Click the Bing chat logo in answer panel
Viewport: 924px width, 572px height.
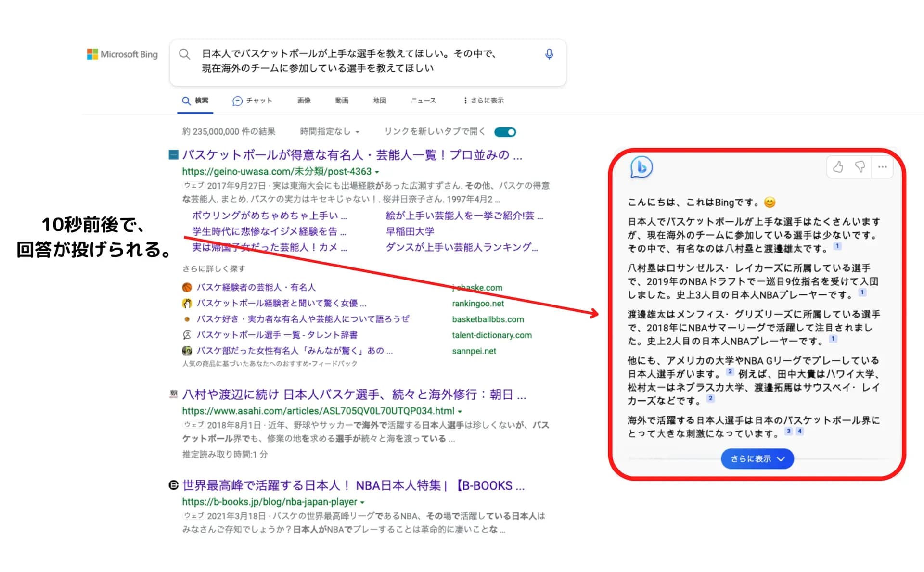coord(641,167)
